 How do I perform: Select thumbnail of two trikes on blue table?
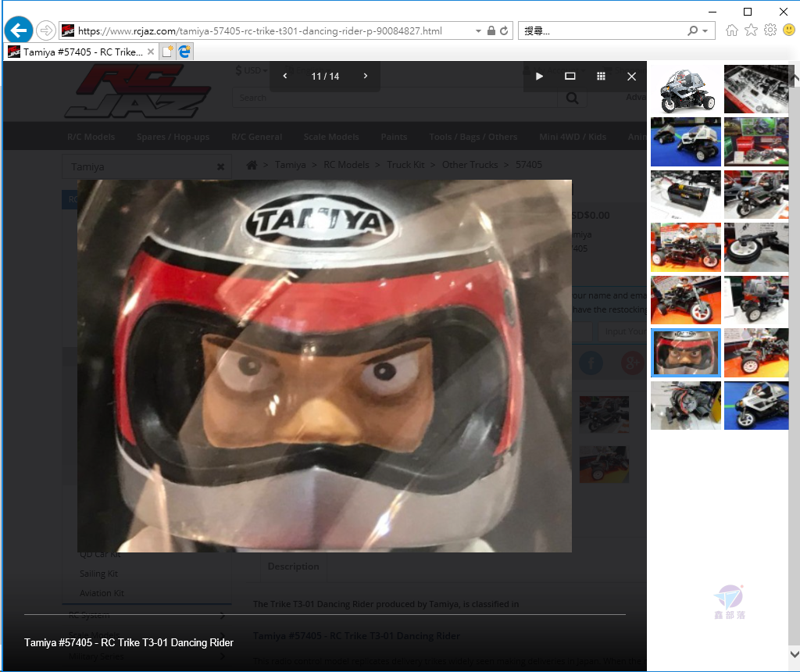[x=686, y=142]
